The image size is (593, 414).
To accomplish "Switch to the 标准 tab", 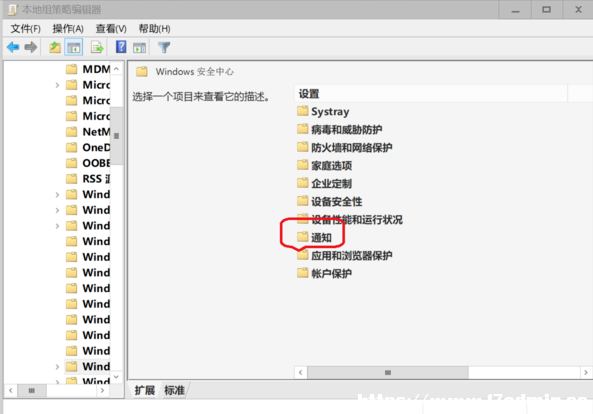I will pos(174,390).
